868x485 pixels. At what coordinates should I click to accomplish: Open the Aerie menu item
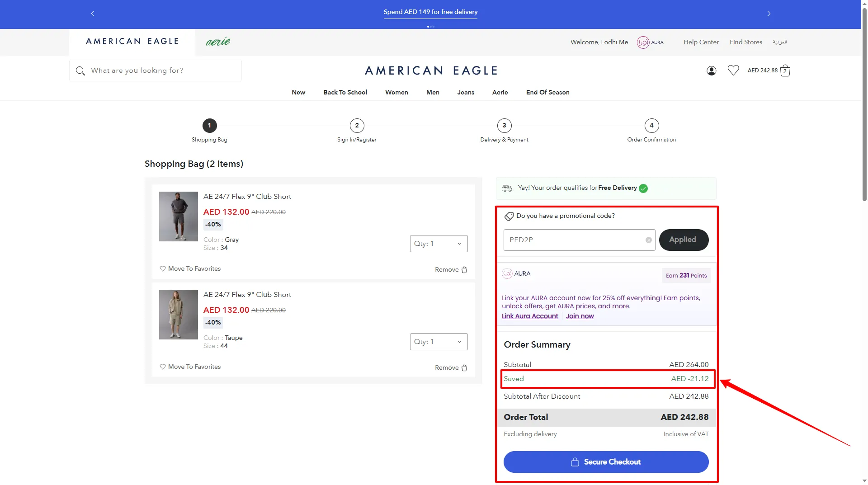pyautogui.click(x=500, y=92)
